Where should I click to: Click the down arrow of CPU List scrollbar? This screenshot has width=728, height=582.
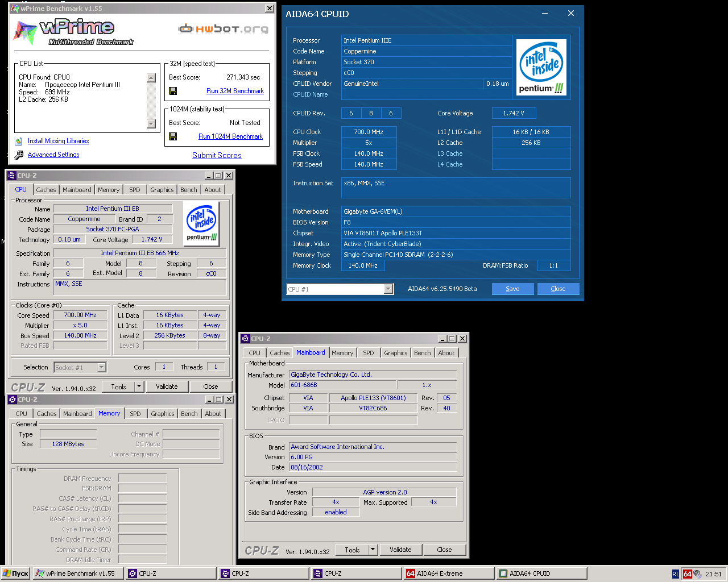(151, 124)
